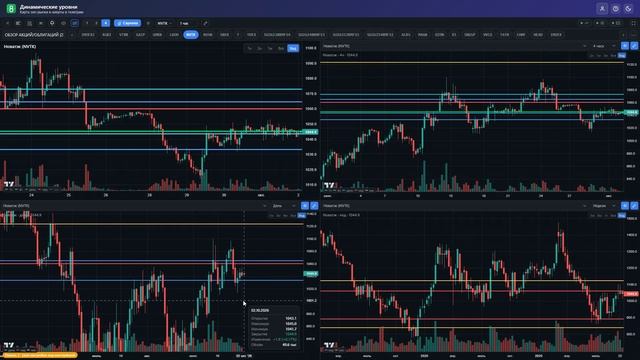Click the TradingView logo in bottom-right chart
Screen dimensions: 640x360
point(329,345)
